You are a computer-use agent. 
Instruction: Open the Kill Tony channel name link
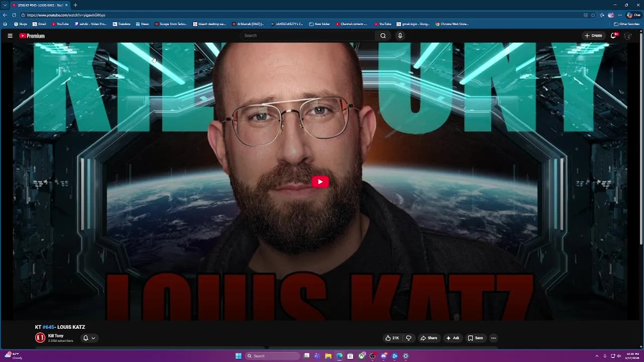pyautogui.click(x=56, y=336)
